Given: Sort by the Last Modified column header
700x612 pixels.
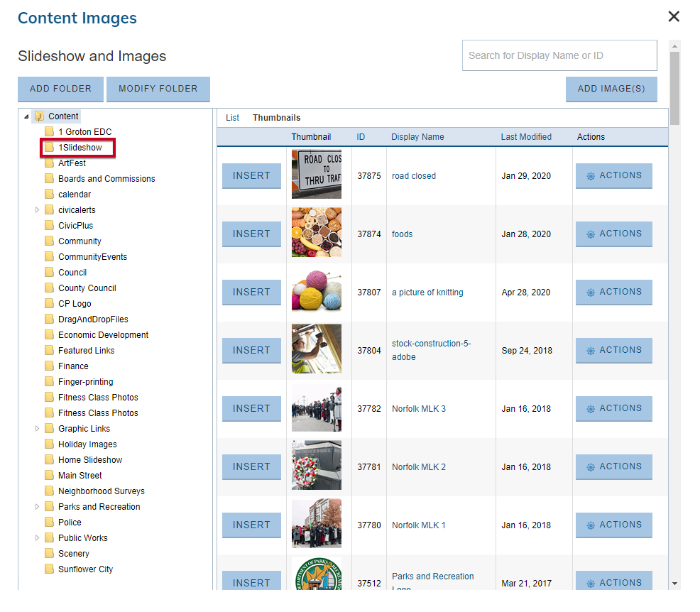Looking at the screenshot, I should pos(526,137).
